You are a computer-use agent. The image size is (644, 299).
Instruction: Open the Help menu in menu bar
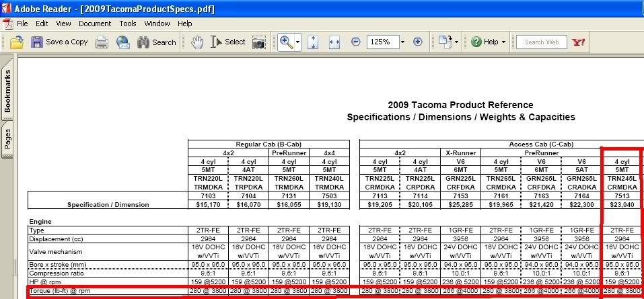(x=185, y=24)
